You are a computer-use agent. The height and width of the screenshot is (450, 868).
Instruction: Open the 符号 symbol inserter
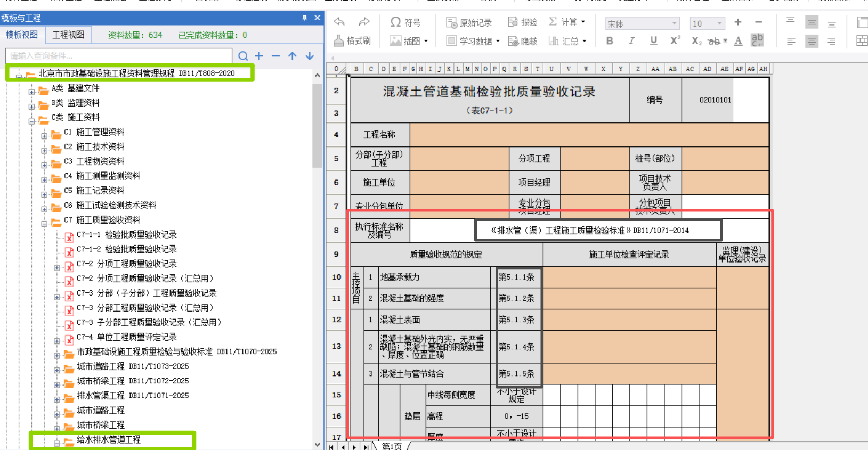click(405, 22)
